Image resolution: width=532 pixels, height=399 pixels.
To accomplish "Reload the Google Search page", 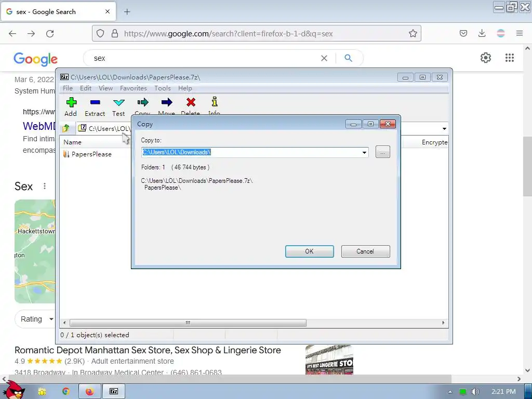I will 50,33.
